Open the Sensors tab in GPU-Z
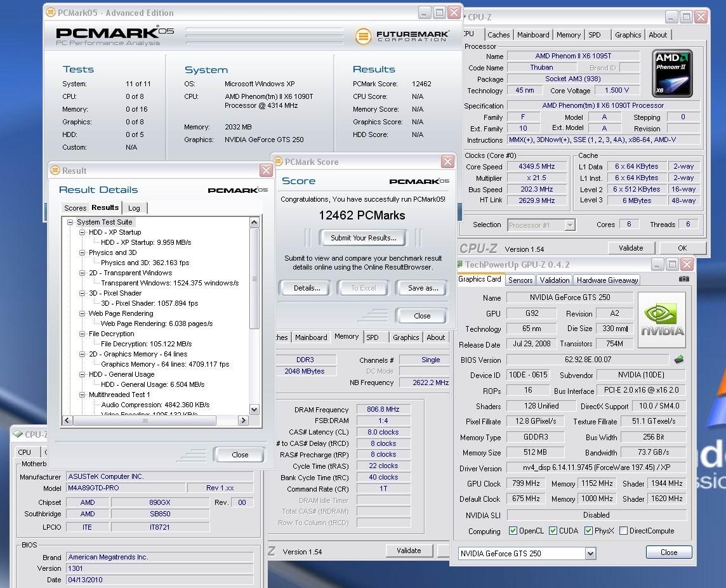The height and width of the screenshot is (588, 726). coord(520,280)
